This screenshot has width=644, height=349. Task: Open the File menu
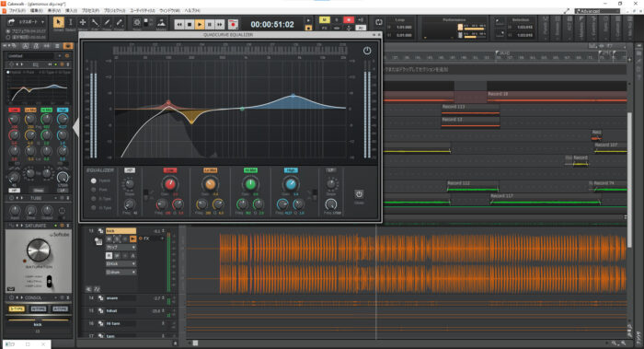(x=17, y=10)
